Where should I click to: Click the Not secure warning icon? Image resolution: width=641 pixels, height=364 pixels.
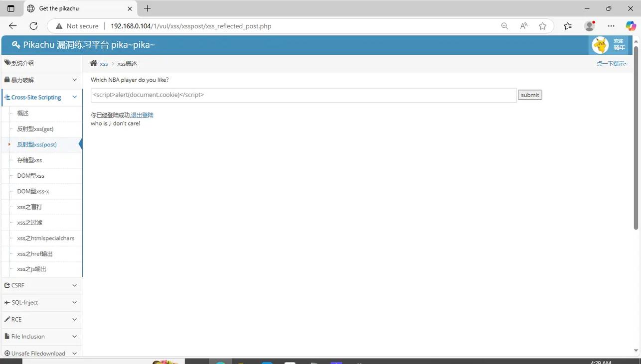[59, 26]
